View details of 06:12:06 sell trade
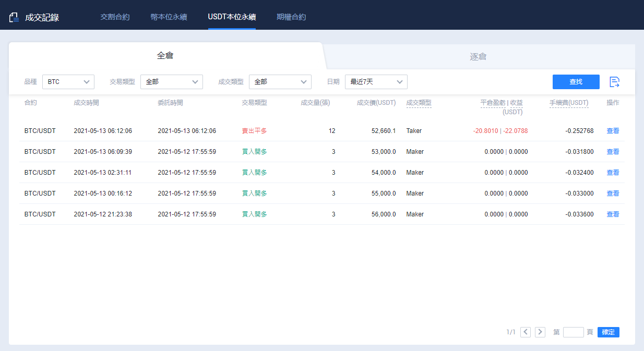644x351 pixels. tap(613, 131)
